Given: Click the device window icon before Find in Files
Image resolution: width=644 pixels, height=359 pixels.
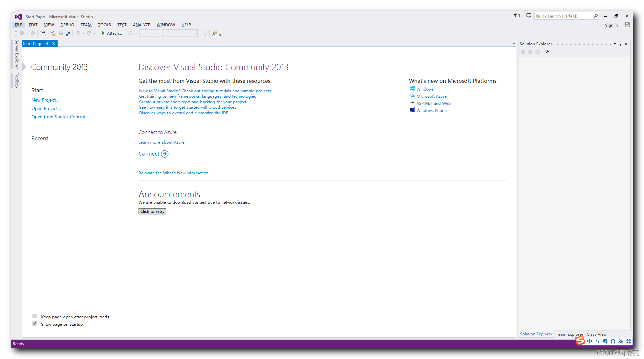Looking at the screenshot, I should click(205, 33).
